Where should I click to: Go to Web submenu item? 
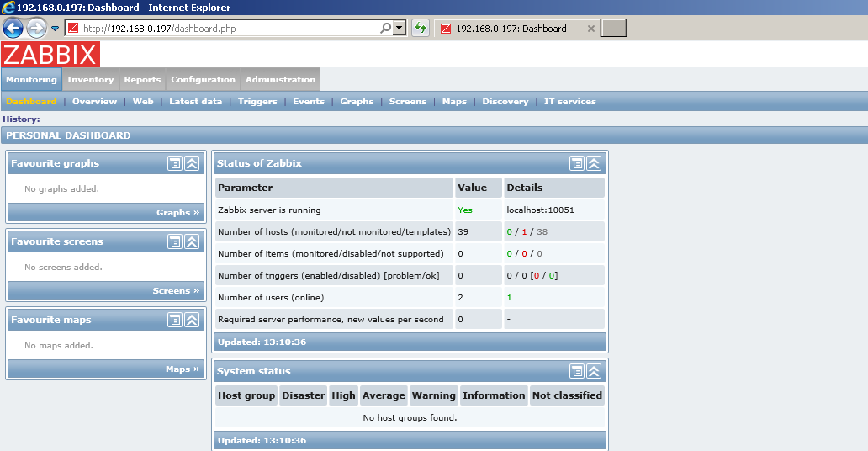[x=143, y=102]
